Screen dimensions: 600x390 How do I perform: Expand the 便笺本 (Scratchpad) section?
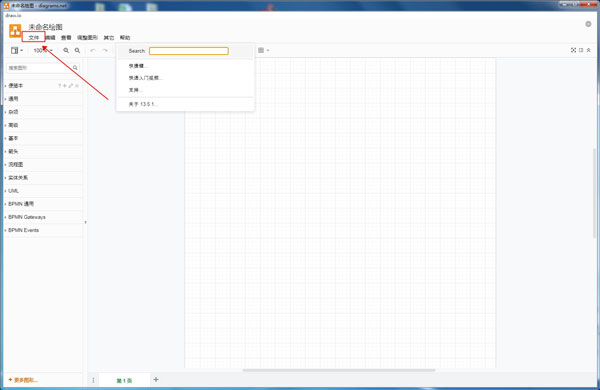pyautogui.click(x=16, y=86)
